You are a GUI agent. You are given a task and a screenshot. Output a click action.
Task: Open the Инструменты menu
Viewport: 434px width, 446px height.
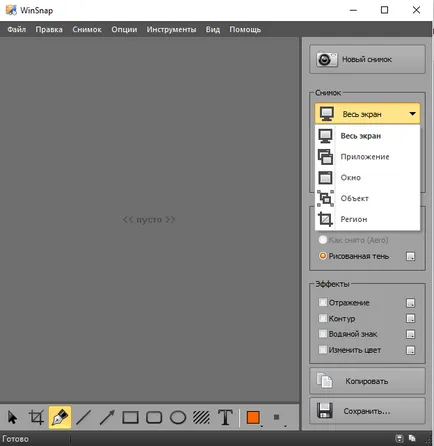coord(171,29)
